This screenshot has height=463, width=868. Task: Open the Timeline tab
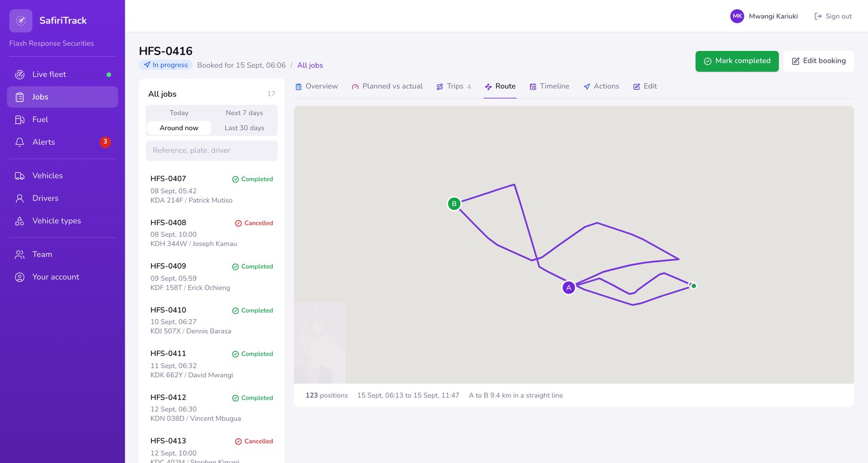(x=549, y=86)
